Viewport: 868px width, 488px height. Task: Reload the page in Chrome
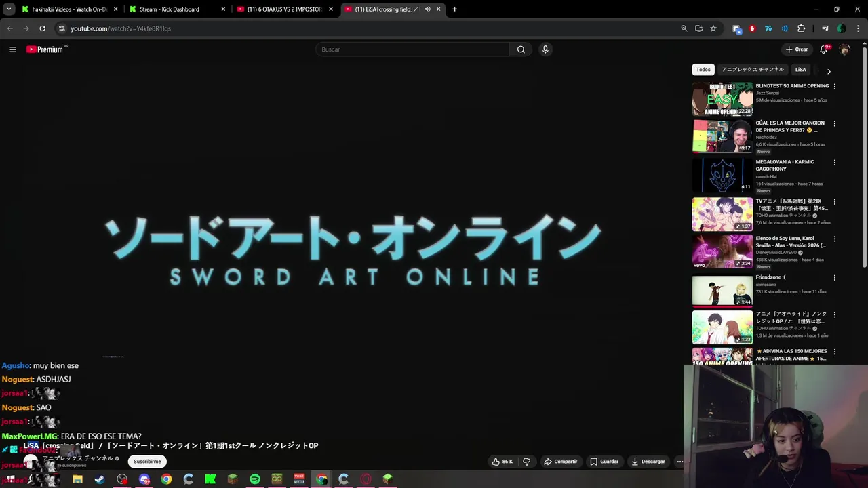[42, 28]
